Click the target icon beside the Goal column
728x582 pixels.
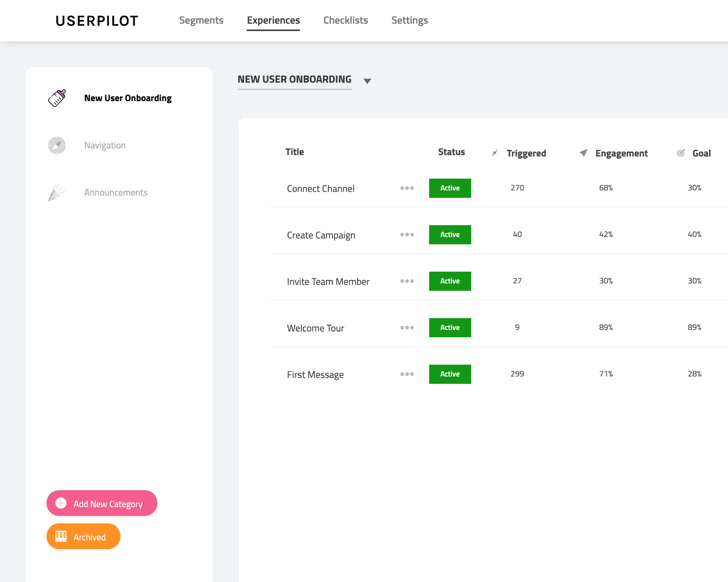[x=680, y=153]
